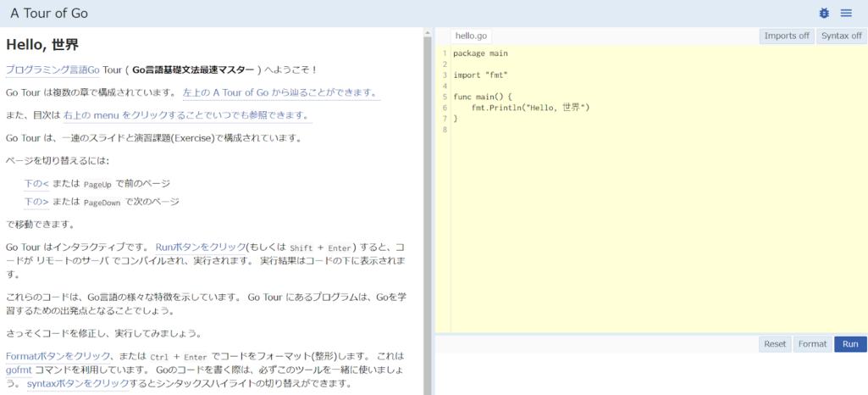The image size is (868, 395).
Task: Click the PageDown key label
Action: pyautogui.click(x=102, y=203)
